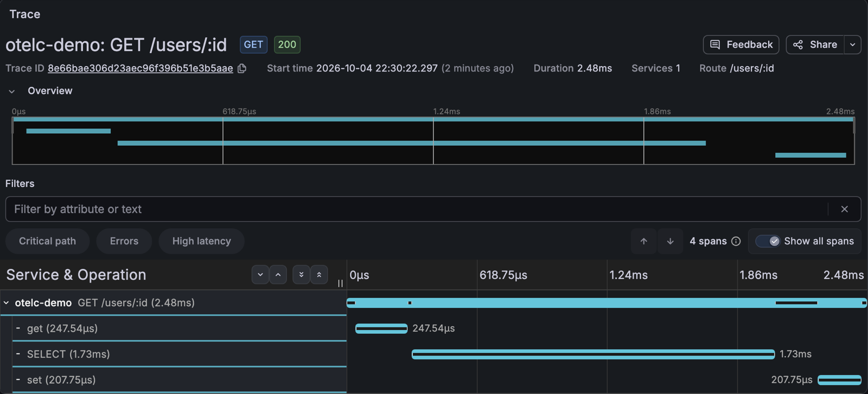Go to previous matching span
This screenshot has height=394, width=868.
[x=644, y=241]
